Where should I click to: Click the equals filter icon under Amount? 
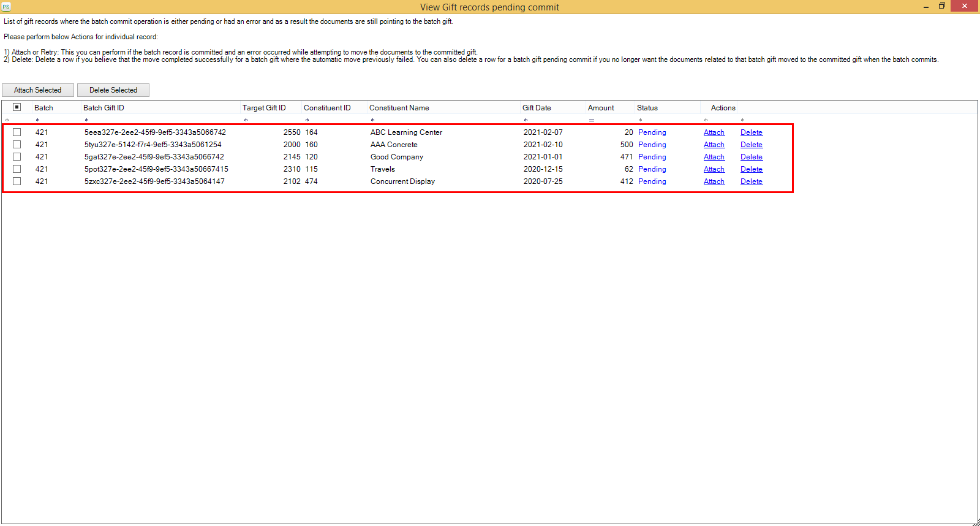(591, 120)
